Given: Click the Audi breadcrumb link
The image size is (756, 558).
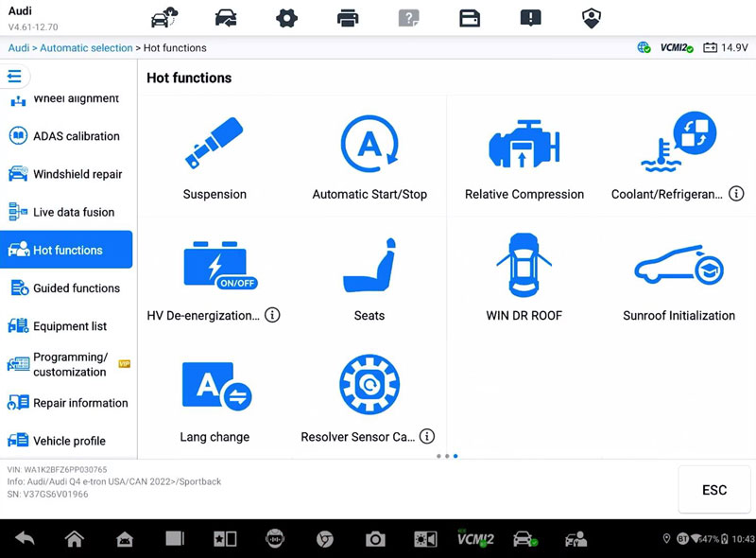Looking at the screenshot, I should [x=19, y=47].
